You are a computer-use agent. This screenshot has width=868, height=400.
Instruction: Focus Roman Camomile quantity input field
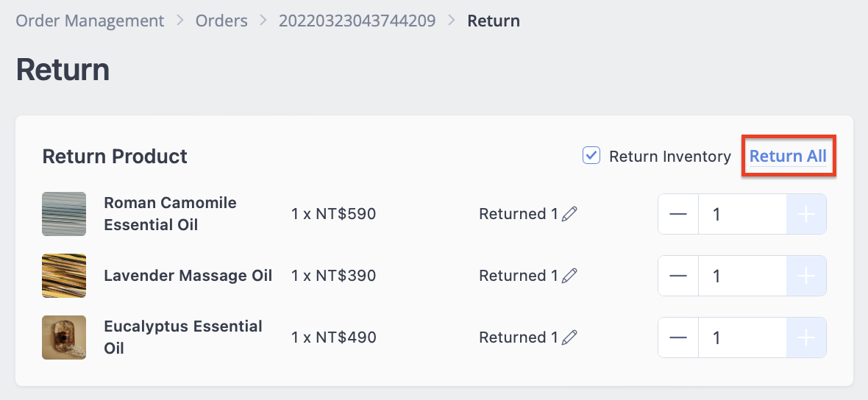coord(742,214)
